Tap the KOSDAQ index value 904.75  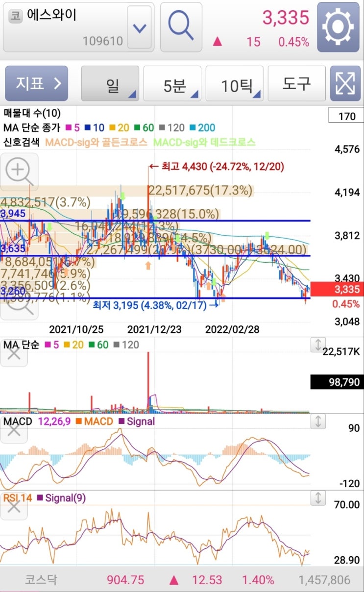(x=125, y=580)
